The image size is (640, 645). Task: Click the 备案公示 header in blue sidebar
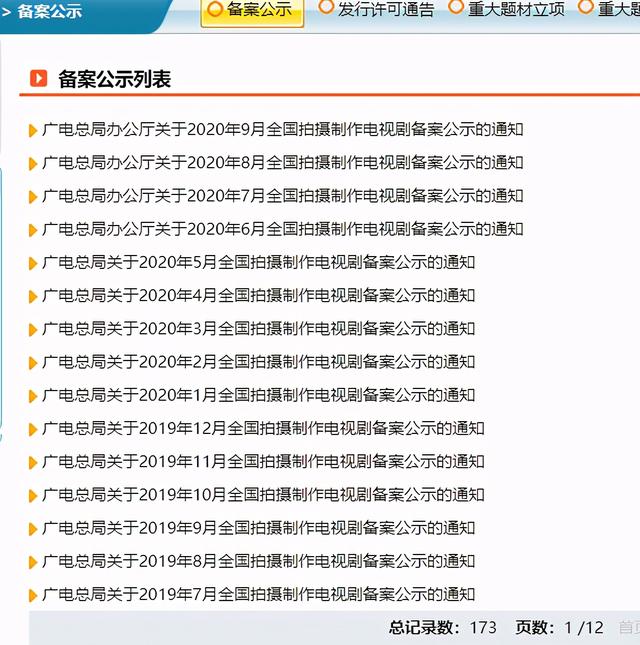[50, 12]
